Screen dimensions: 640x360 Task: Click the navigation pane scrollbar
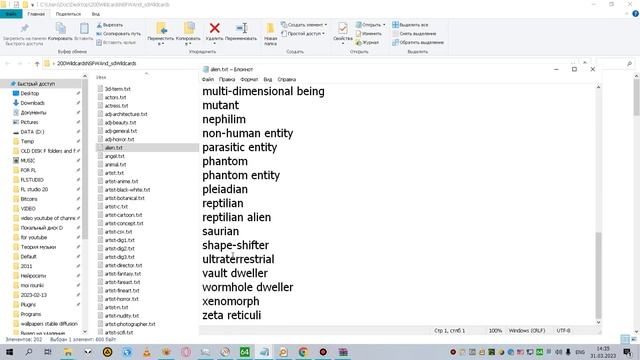click(x=85, y=159)
